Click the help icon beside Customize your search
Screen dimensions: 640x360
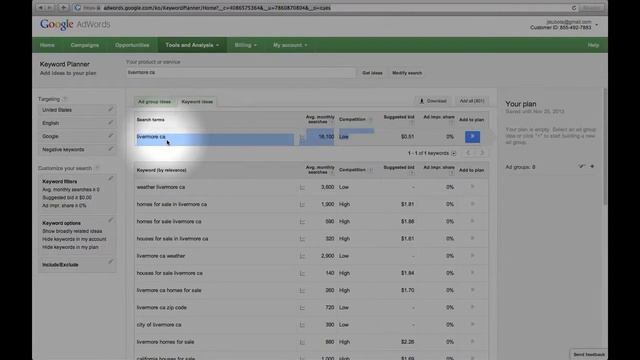(x=97, y=168)
